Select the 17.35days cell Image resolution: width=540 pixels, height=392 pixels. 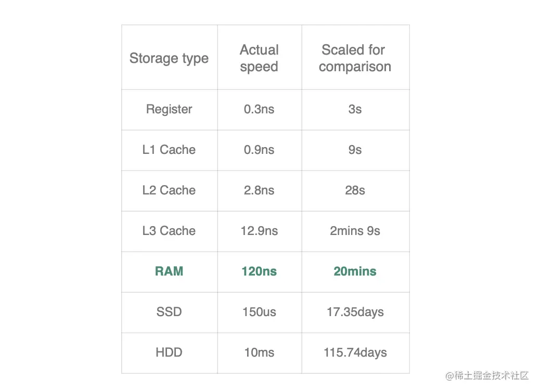click(355, 312)
